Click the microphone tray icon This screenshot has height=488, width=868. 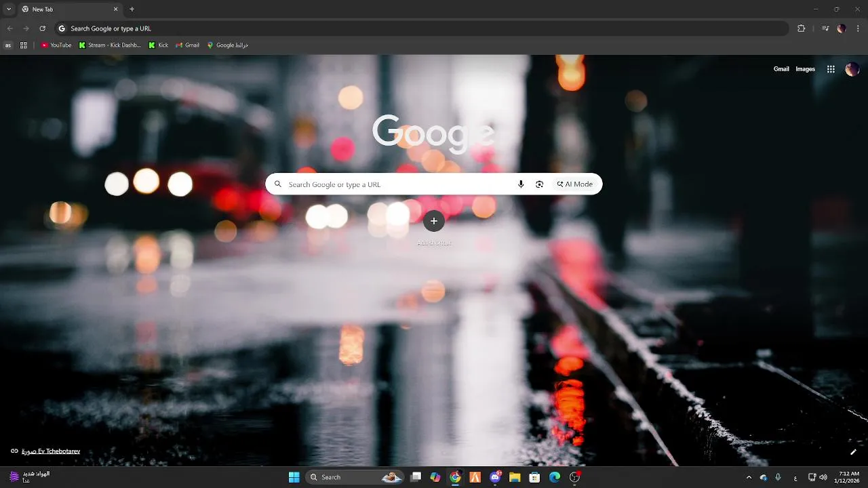coord(778,477)
